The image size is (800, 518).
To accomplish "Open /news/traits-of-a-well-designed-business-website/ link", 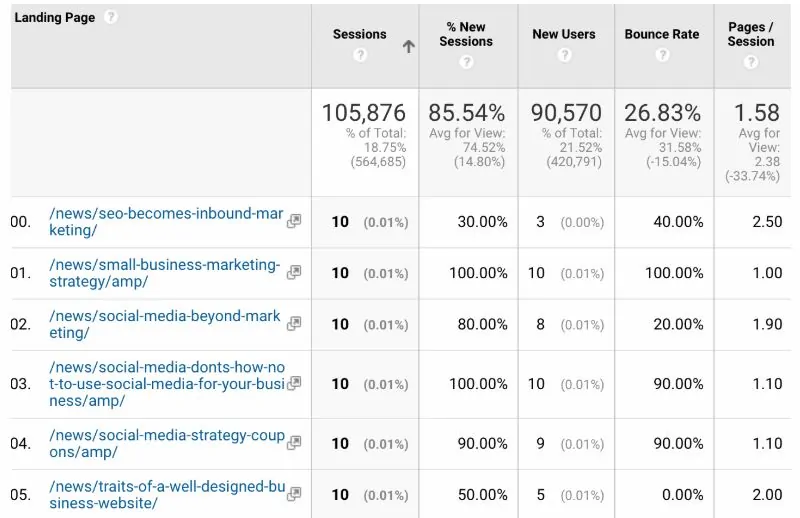I will pyautogui.click(x=165, y=494).
